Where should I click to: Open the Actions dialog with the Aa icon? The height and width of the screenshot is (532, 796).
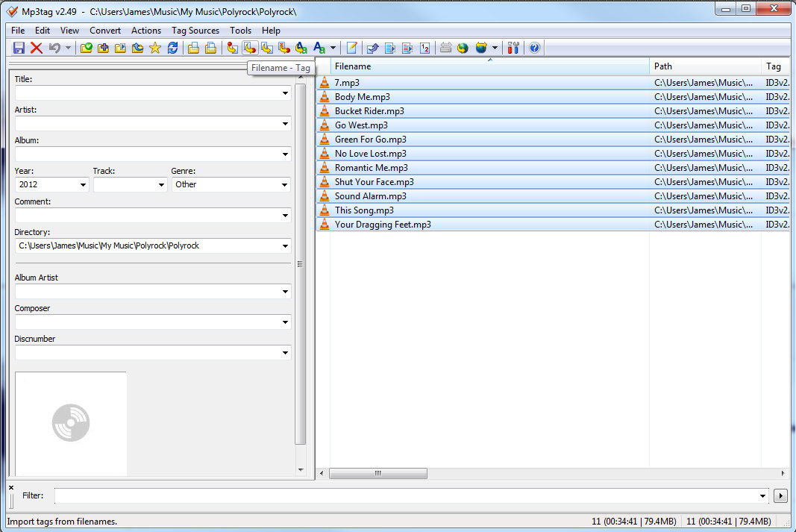coord(319,48)
